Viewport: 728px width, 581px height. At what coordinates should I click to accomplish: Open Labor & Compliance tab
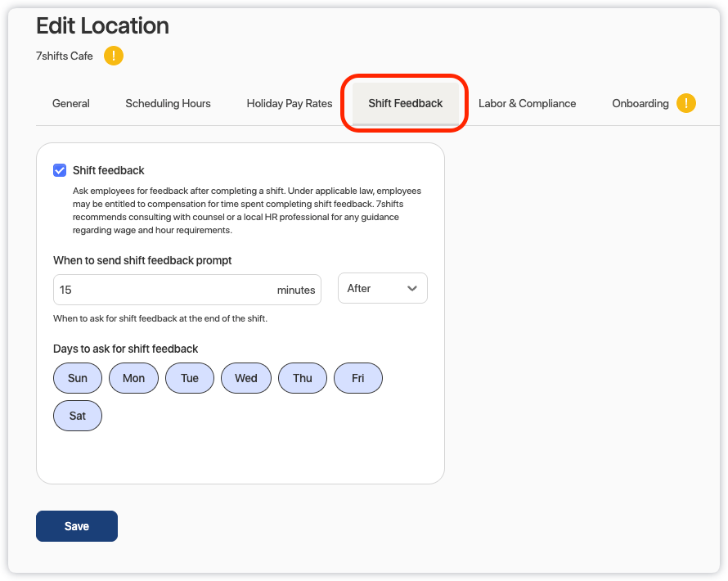pyautogui.click(x=527, y=104)
